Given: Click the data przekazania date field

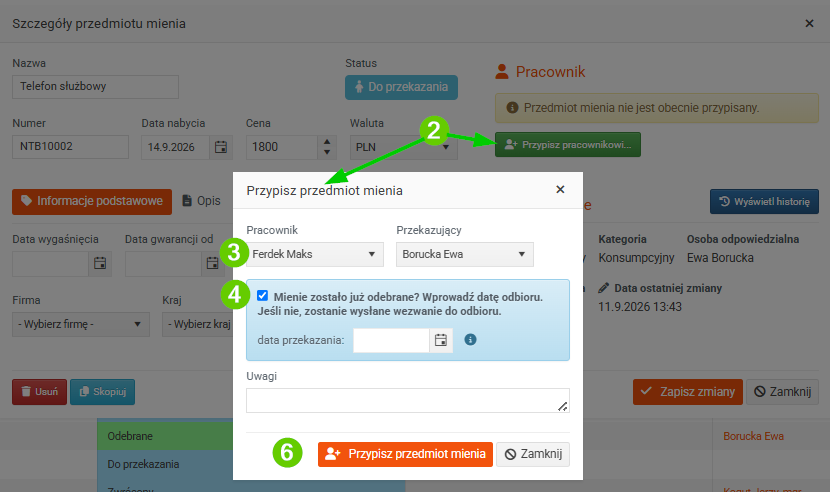Looking at the screenshot, I should (391, 341).
